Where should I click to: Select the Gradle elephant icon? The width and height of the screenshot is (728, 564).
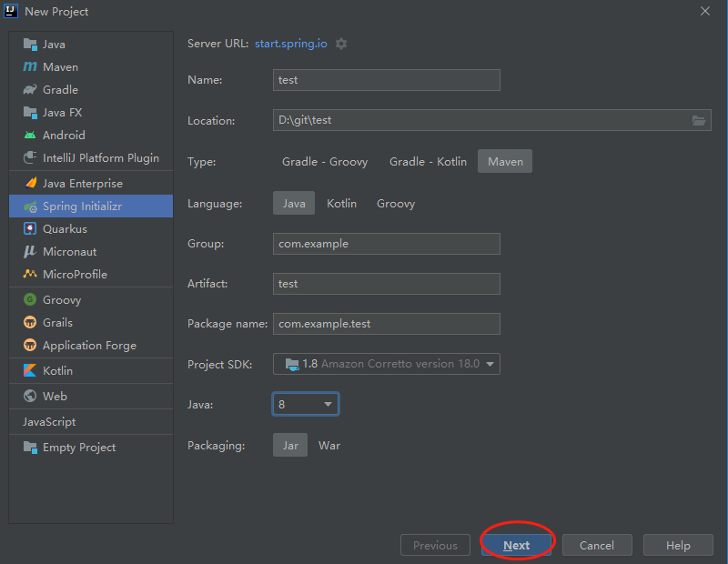tap(30, 90)
